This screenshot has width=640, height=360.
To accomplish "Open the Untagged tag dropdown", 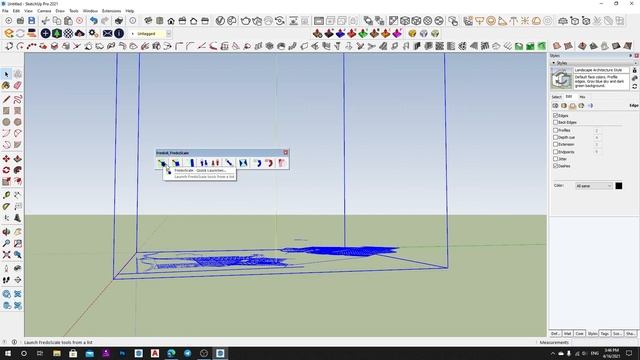I will pyautogui.click(x=169, y=33).
